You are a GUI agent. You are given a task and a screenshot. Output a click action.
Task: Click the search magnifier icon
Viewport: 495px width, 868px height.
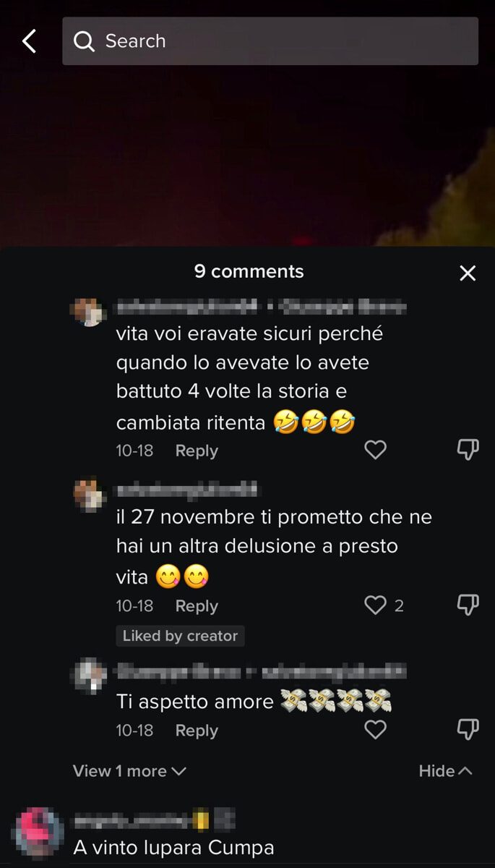pos(84,42)
